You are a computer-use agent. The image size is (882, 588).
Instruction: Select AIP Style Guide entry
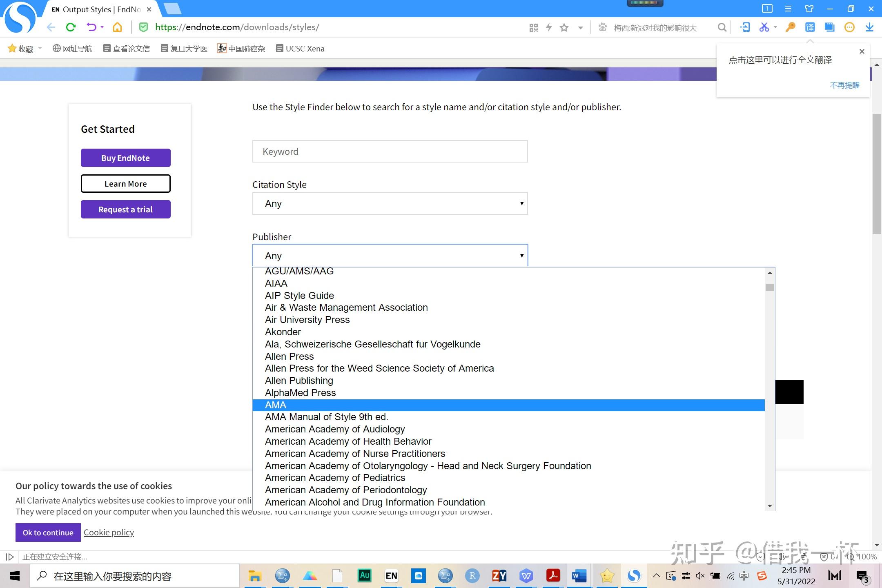(508, 296)
